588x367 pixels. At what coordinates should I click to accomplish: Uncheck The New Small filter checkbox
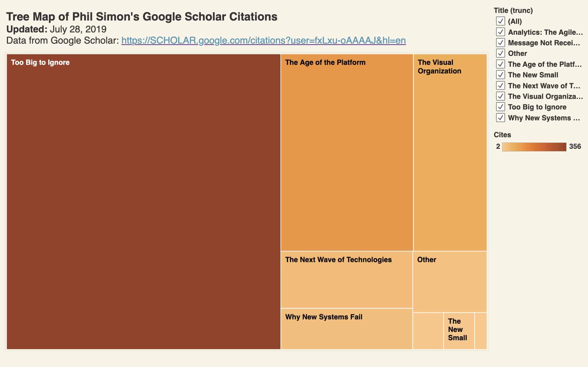click(x=500, y=75)
